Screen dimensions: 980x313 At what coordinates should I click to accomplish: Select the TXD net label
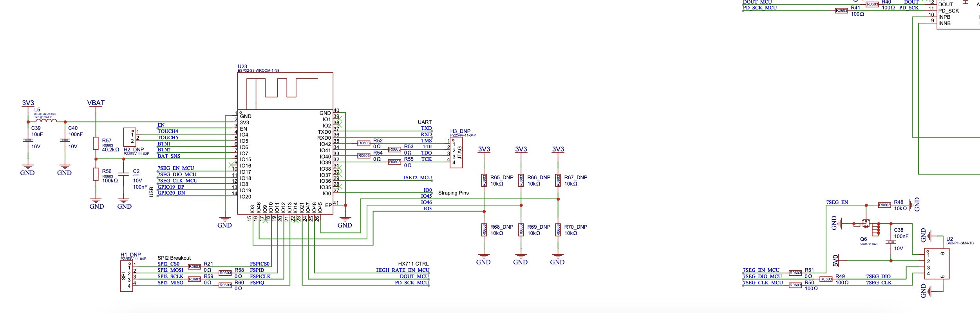pyautogui.click(x=426, y=128)
